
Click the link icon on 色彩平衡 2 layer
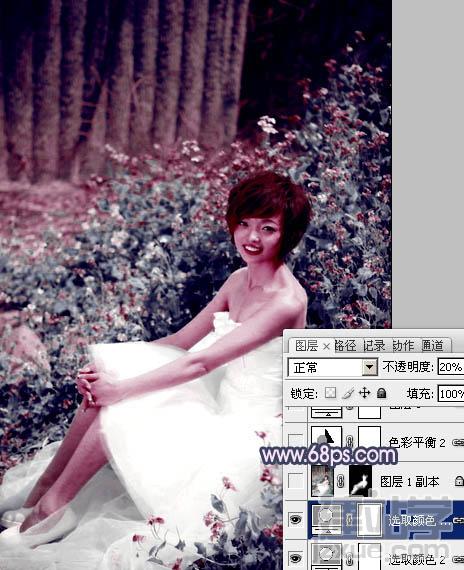point(458,442)
